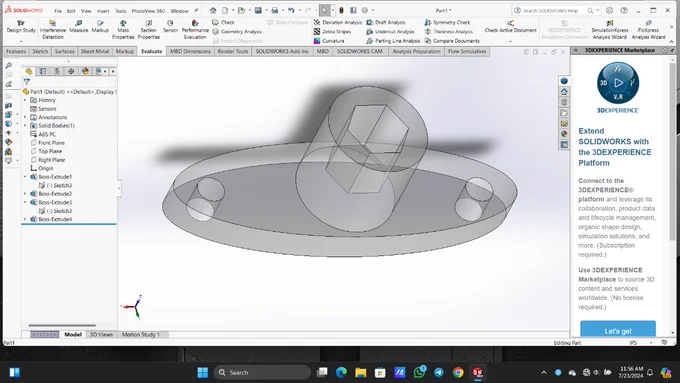Click the Let's get button
This screenshot has height=383, width=680.
pyautogui.click(x=618, y=329)
